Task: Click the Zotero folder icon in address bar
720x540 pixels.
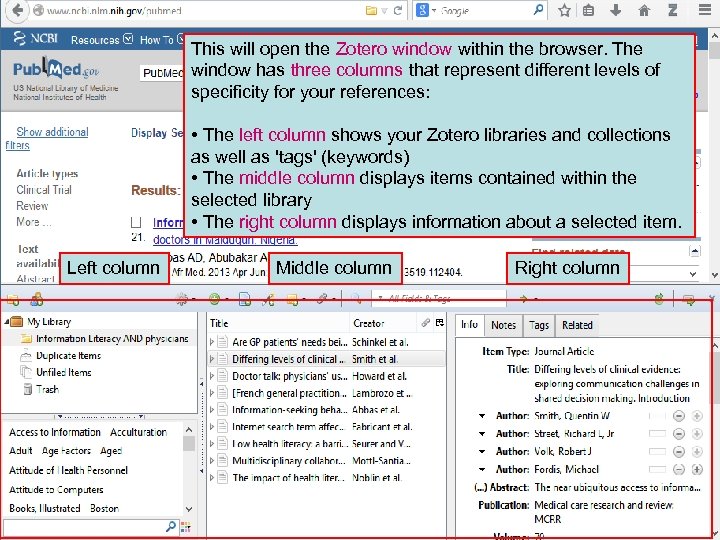Action: (x=371, y=11)
